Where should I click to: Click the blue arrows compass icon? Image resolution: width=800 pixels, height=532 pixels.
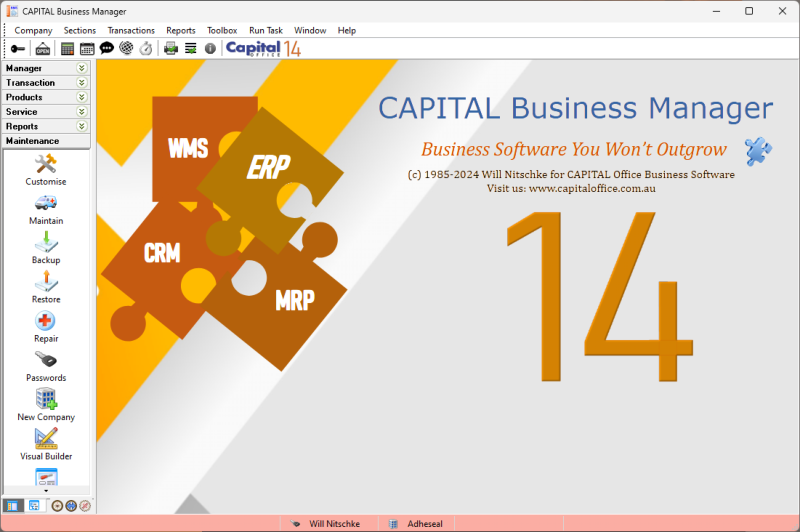click(71, 506)
